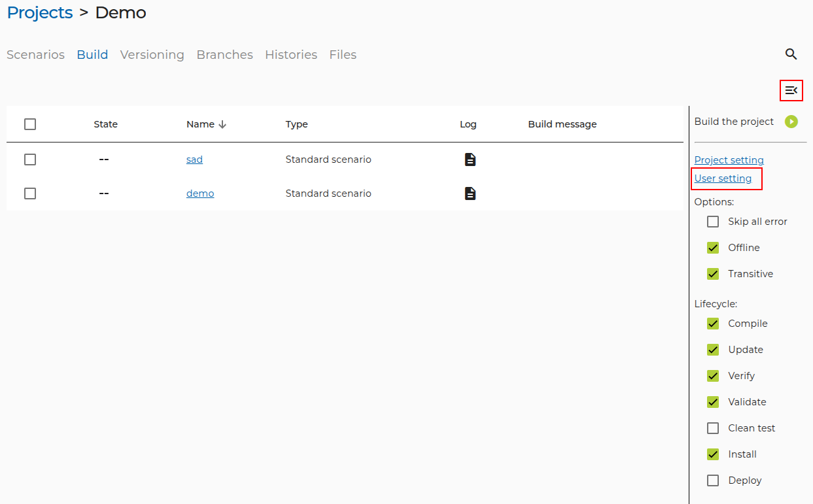
Task: Click the search magnifier icon
Action: 791,54
